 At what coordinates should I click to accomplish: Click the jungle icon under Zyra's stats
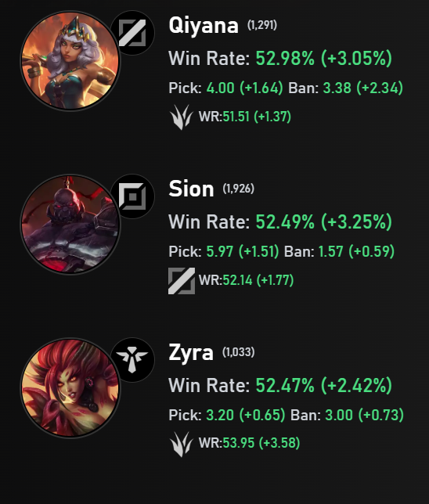(182, 444)
